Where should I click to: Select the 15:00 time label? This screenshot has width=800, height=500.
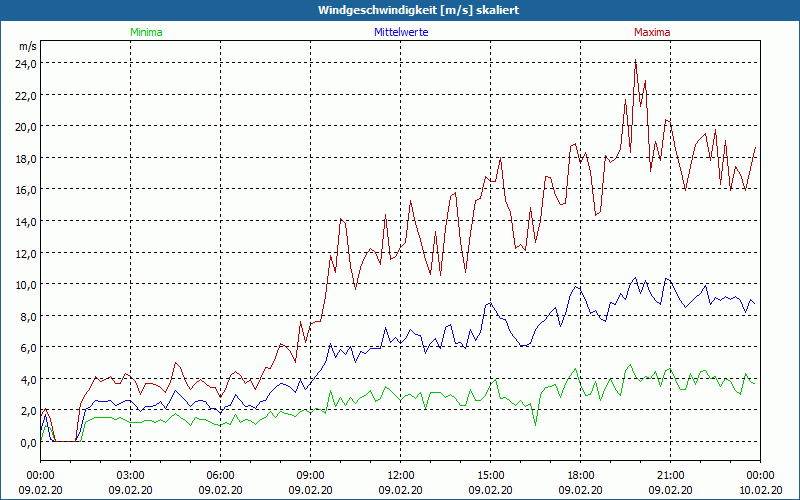click(491, 475)
